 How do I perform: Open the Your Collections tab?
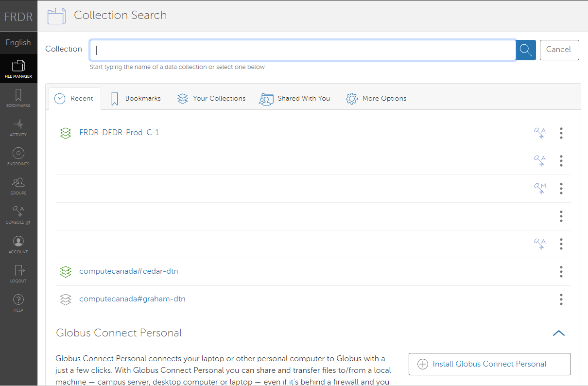click(x=211, y=99)
